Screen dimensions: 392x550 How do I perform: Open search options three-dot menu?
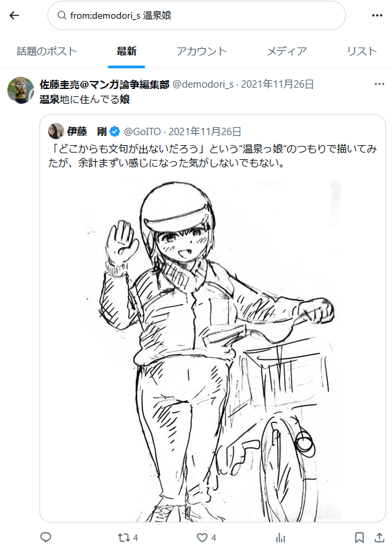377,15
